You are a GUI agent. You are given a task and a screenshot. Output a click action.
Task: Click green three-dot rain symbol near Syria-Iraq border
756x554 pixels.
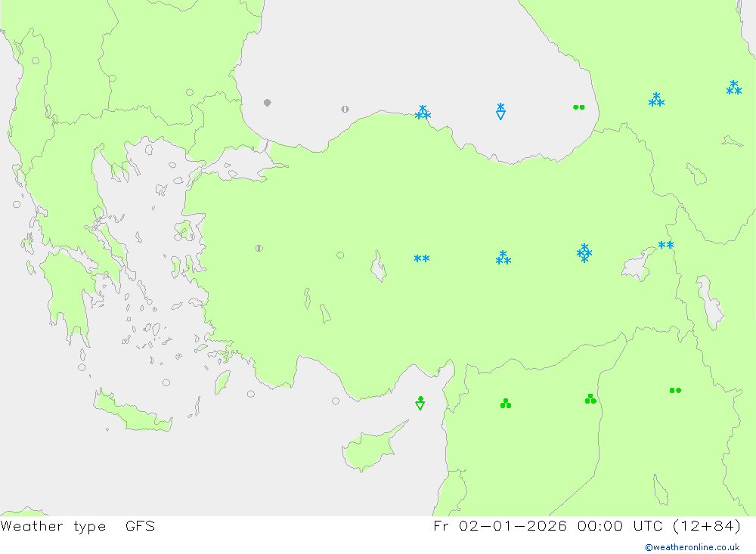coord(590,399)
